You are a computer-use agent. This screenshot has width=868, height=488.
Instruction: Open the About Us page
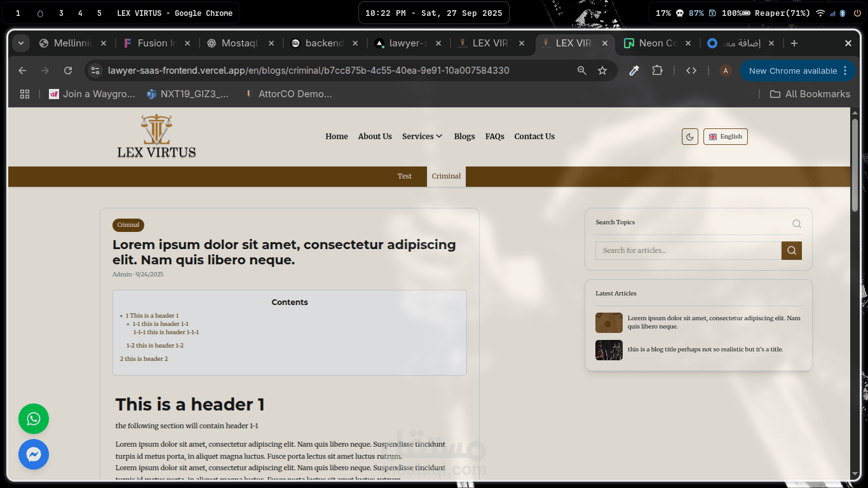pos(375,137)
